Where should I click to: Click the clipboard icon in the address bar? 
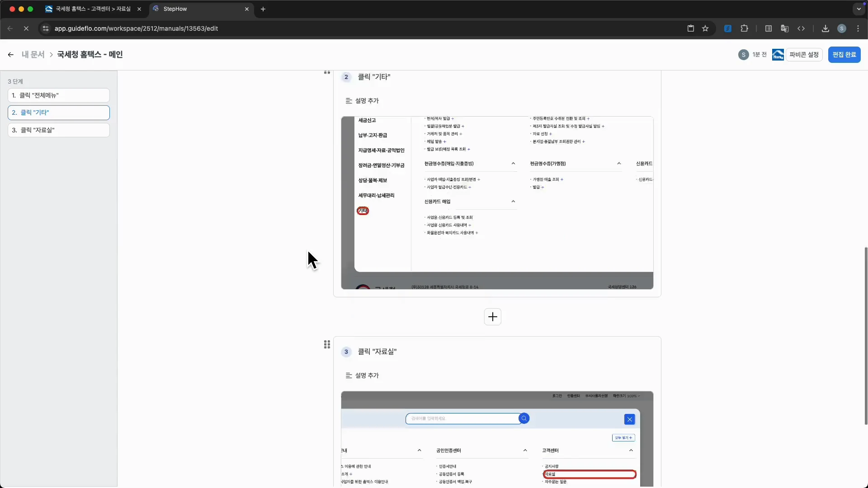[x=691, y=28]
